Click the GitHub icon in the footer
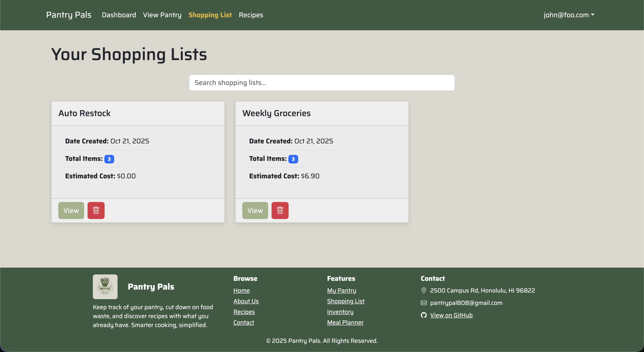 [x=424, y=315]
